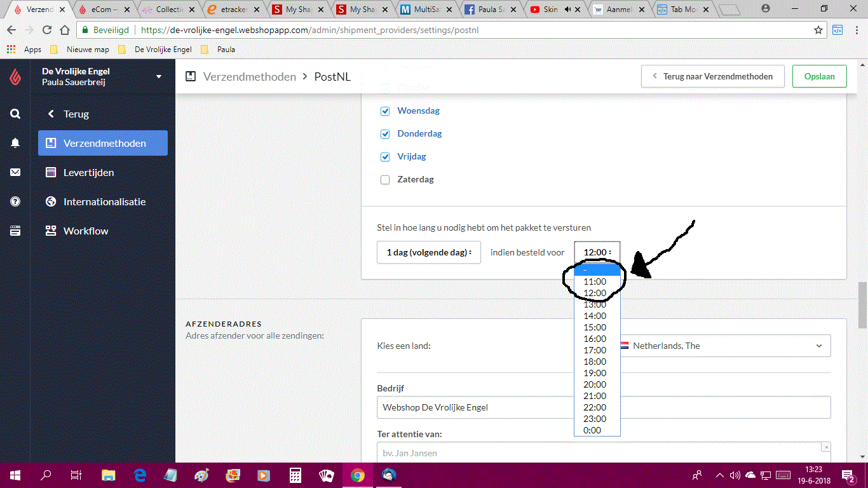Choose 18:00 in the time list
Image resolution: width=868 pixels, height=488 pixels.
pos(597,362)
